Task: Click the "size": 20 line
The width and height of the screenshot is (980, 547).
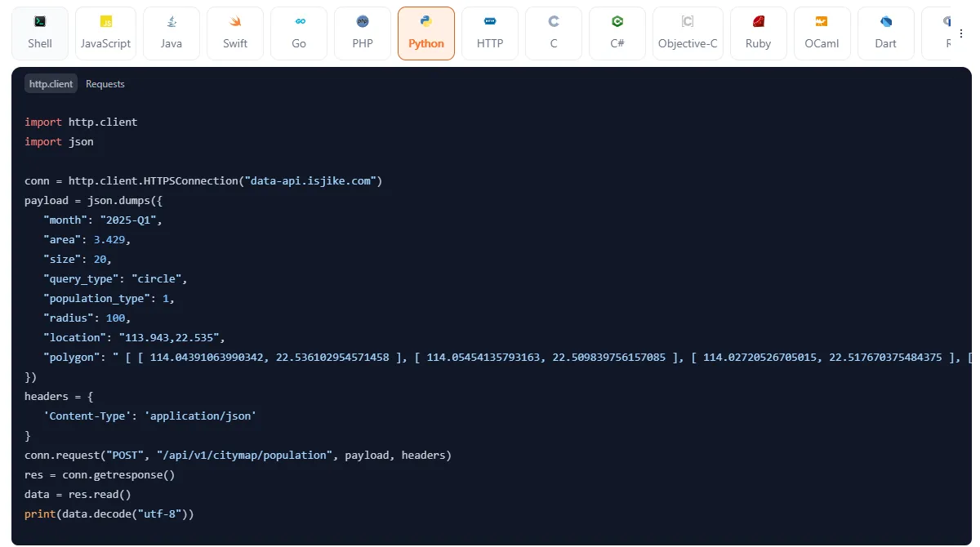Action: tap(78, 259)
